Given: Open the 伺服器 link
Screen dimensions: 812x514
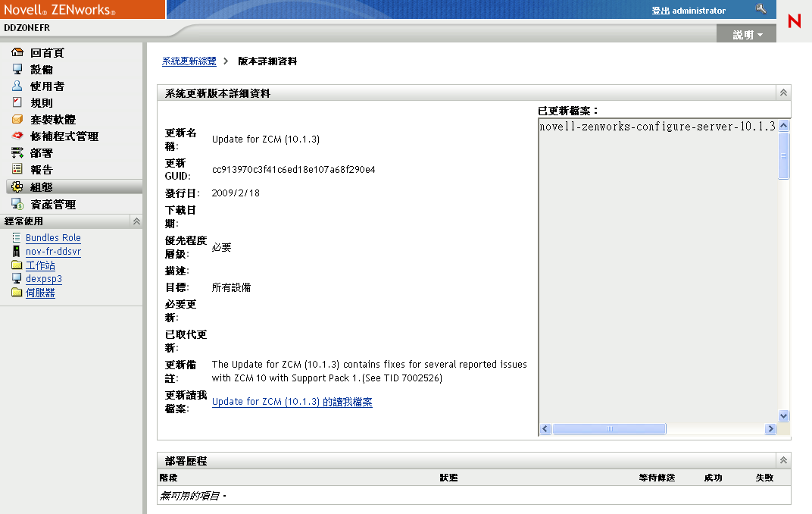Looking at the screenshot, I should [x=40, y=293].
